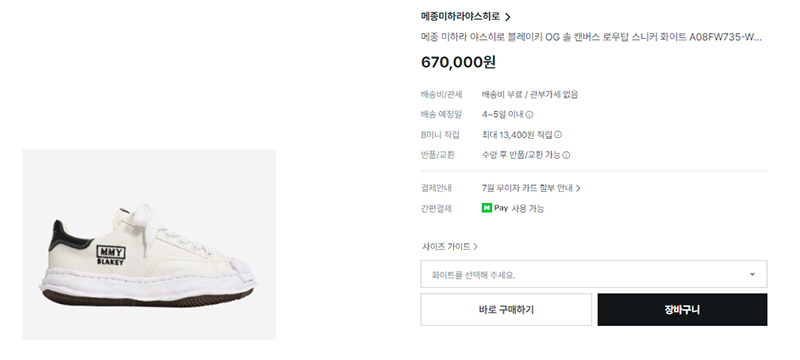Click the chevron arrow beside the brand name
This screenshot has width=800, height=360.
tap(507, 17)
